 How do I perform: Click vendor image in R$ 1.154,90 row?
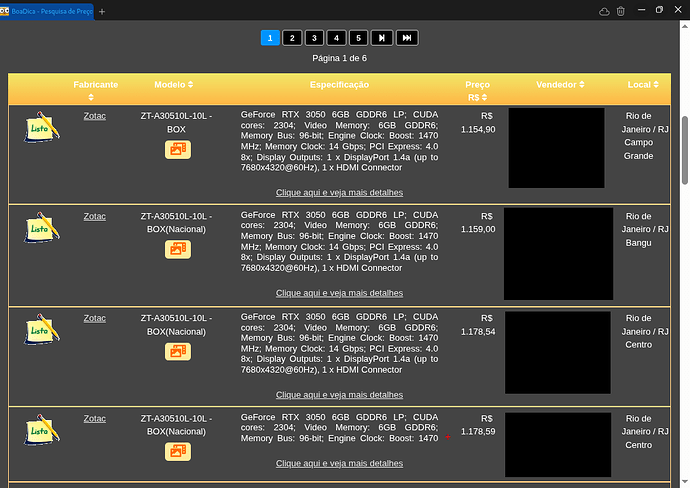[x=556, y=148]
